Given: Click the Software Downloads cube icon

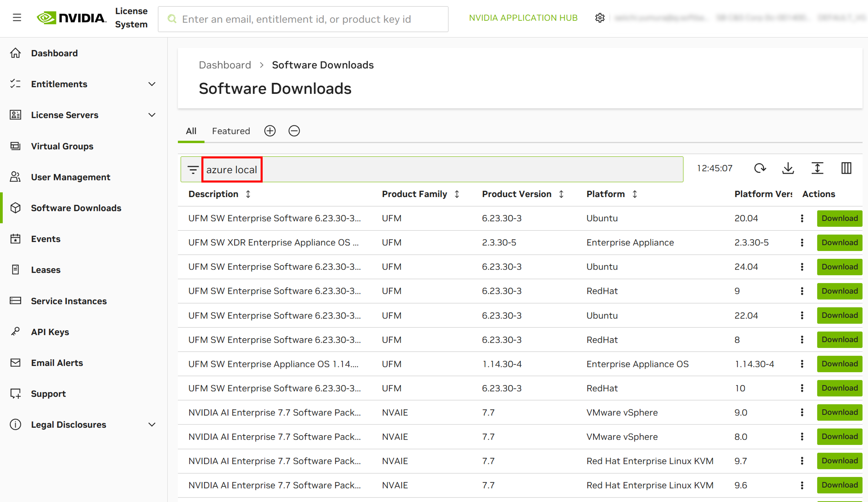Looking at the screenshot, I should click(x=15, y=208).
